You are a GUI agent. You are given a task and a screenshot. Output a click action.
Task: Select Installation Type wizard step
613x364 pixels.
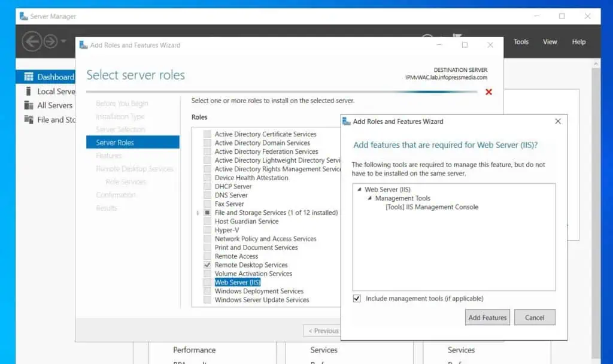coord(120,117)
